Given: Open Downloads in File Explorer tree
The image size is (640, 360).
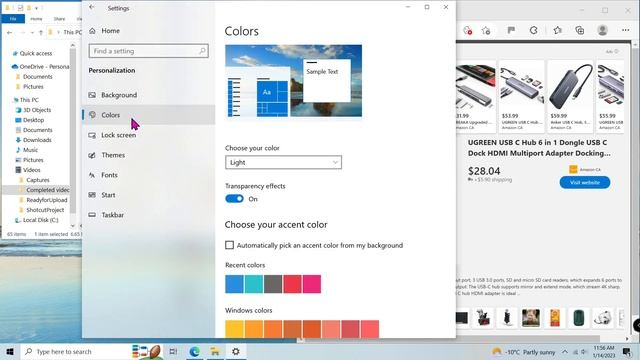Looking at the screenshot, I should (x=37, y=140).
